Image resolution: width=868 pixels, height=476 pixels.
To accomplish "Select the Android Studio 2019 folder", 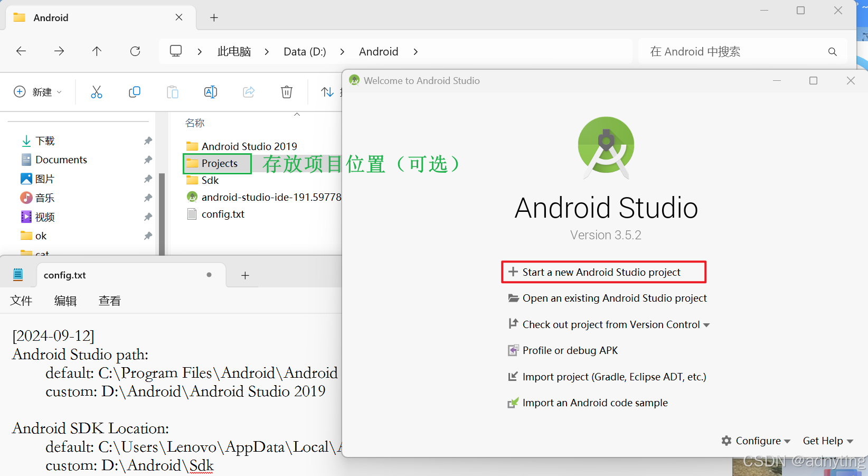I will pos(242,146).
